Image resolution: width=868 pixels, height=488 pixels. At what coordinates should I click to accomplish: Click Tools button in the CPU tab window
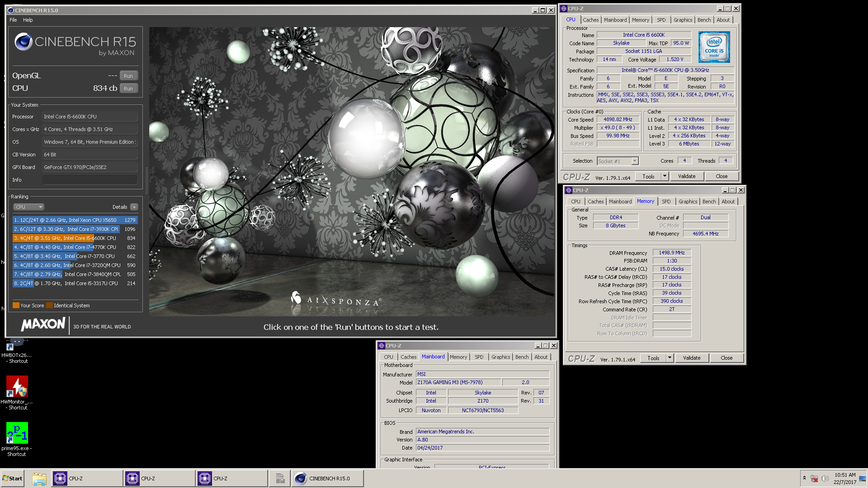coord(648,176)
